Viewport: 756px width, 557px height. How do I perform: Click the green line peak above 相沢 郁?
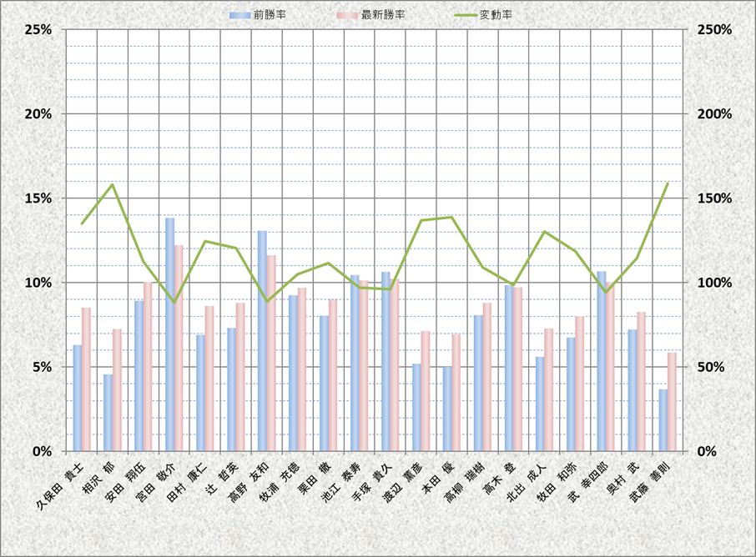click(x=113, y=184)
